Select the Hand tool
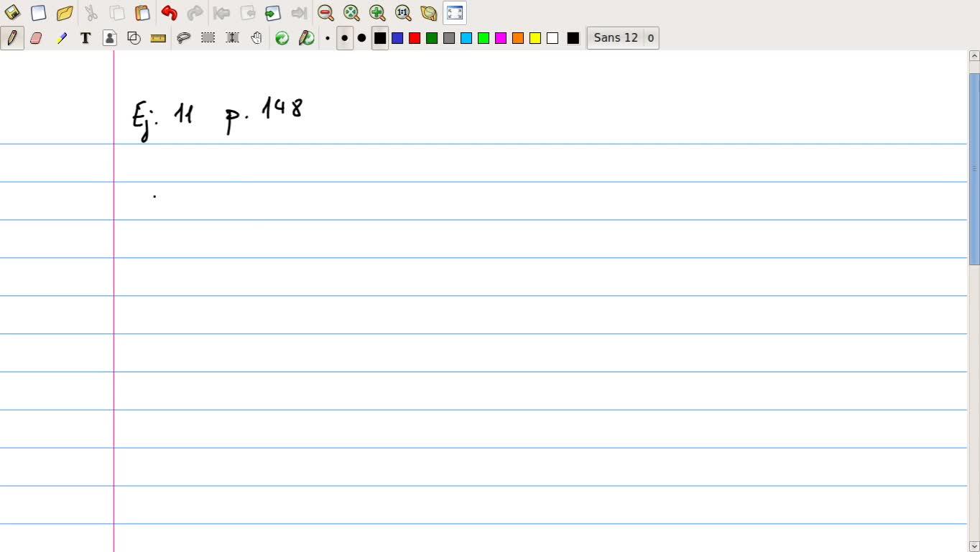This screenshot has width=980, height=552. (x=256, y=38)
